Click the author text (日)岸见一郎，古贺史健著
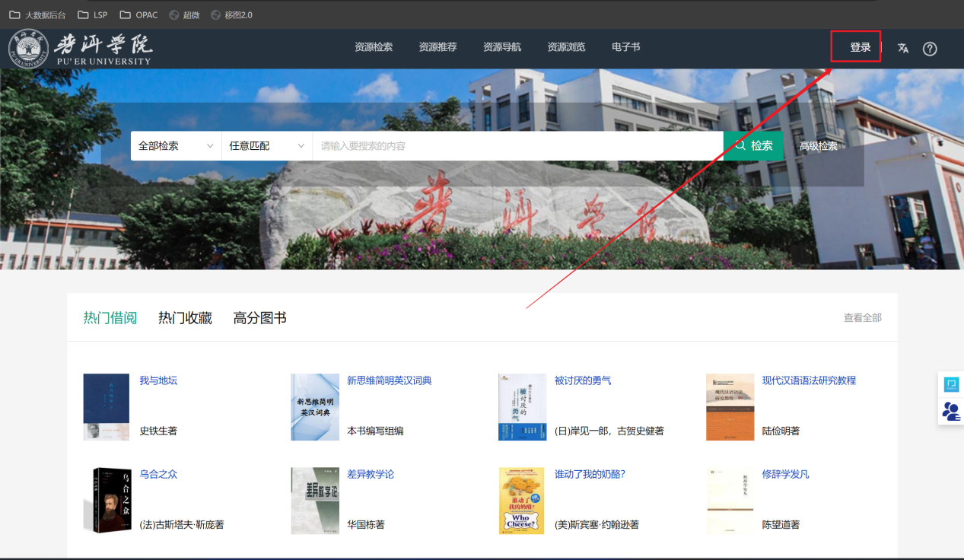This screenshot has height=560, width=964. click(x=609, y=431)
